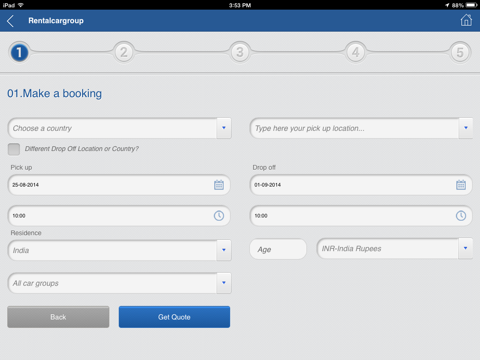Click the battery indicator in status bar
This screenshot has width=480, height=360.
click(x=472, y=5)
